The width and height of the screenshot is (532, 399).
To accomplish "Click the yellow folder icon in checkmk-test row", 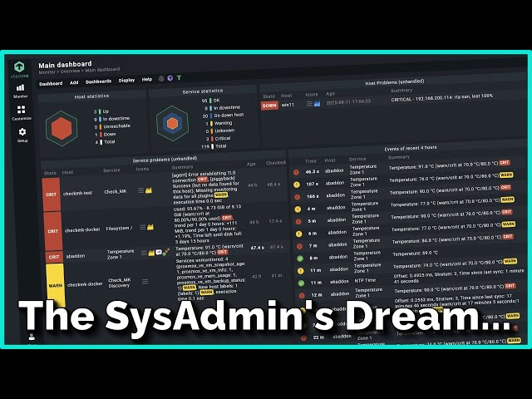I will coord(149,190).
